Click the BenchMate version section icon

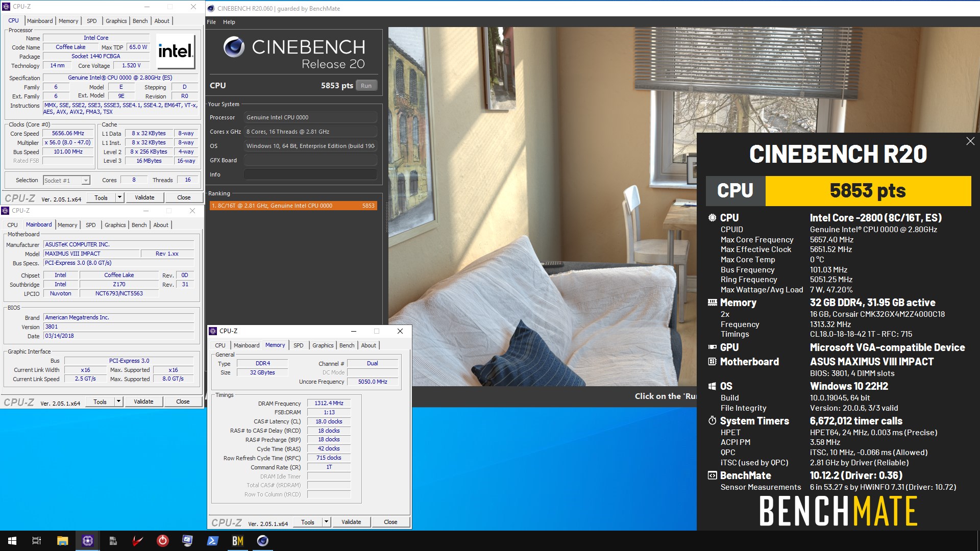pyautogui.click(x=712, y=475)
